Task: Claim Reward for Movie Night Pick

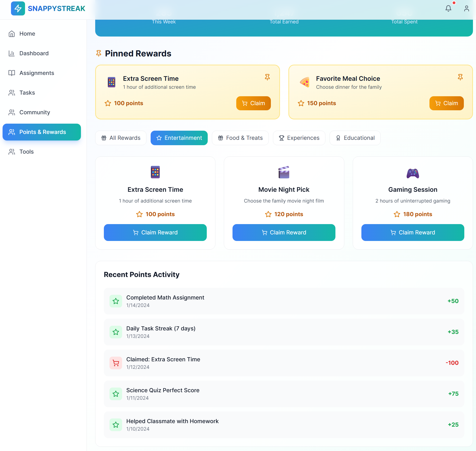Action: click(284, 233)
